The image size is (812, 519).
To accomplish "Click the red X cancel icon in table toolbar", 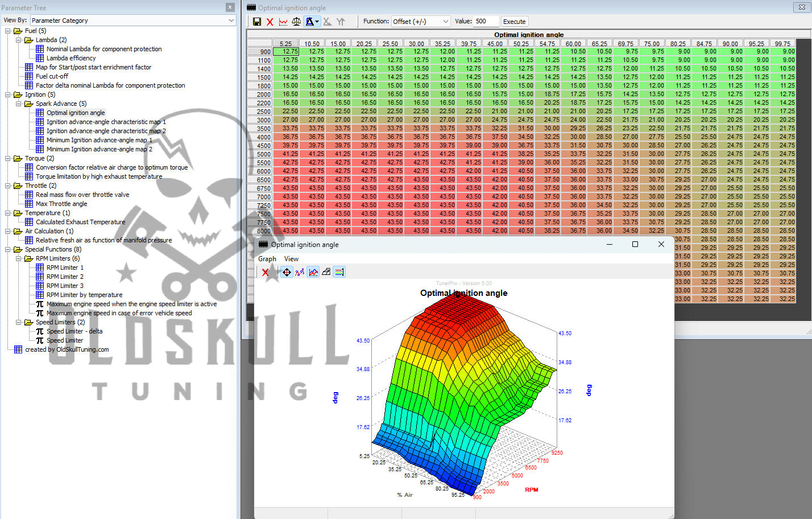I will pos(270,22).
